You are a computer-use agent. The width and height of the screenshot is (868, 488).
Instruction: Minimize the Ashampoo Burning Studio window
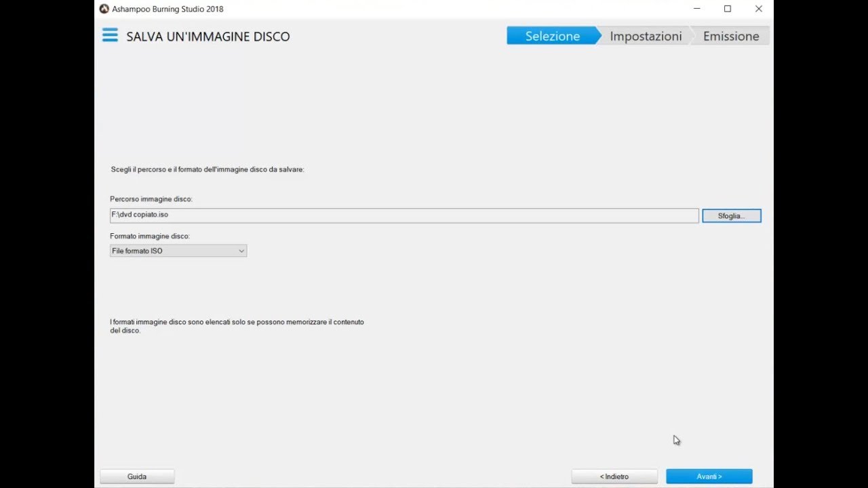696,9
